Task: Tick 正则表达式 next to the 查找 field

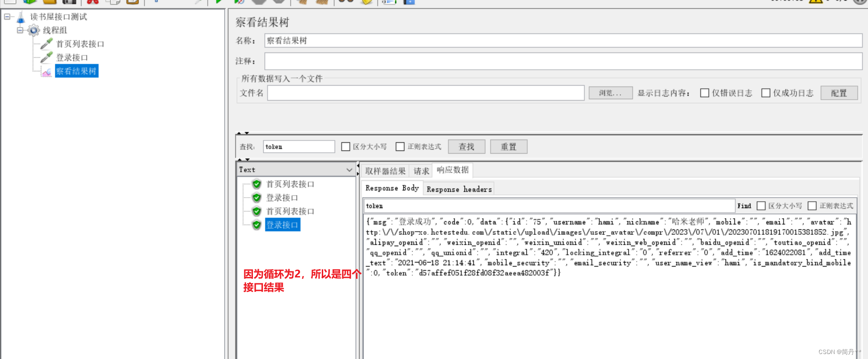Action: pos(400,146)
